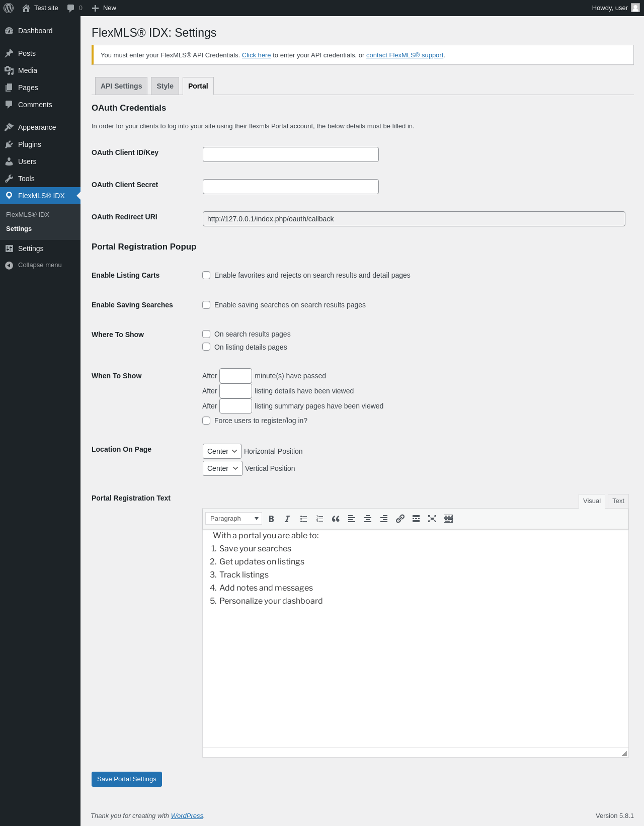Click editor resize handle
Screen dimensions: 644x826
[625, 753]
